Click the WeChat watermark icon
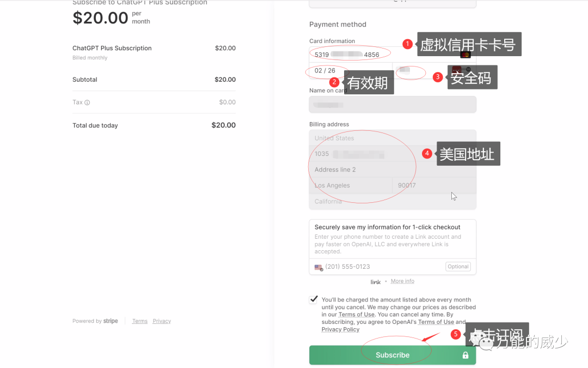Image resolution: width=588 pixels, height=368 pixels. [x=479, y=341]
